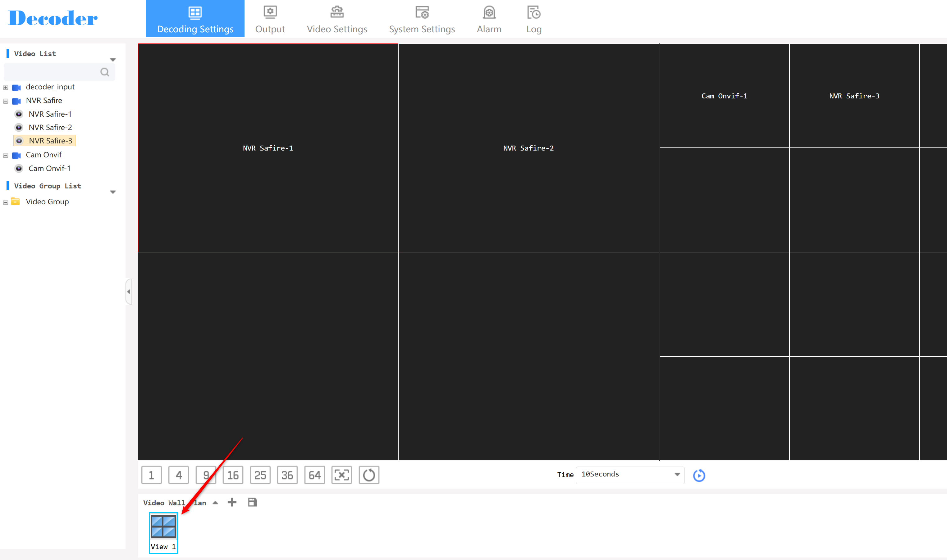Open the Alarm tab
947x560 pixels.
click(489, 19)
